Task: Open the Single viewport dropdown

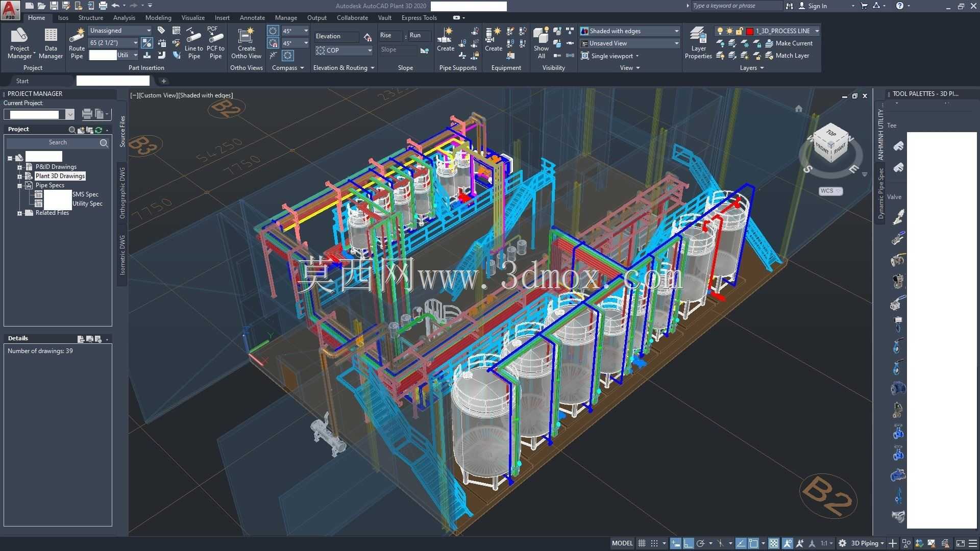Action: point(610,56)
